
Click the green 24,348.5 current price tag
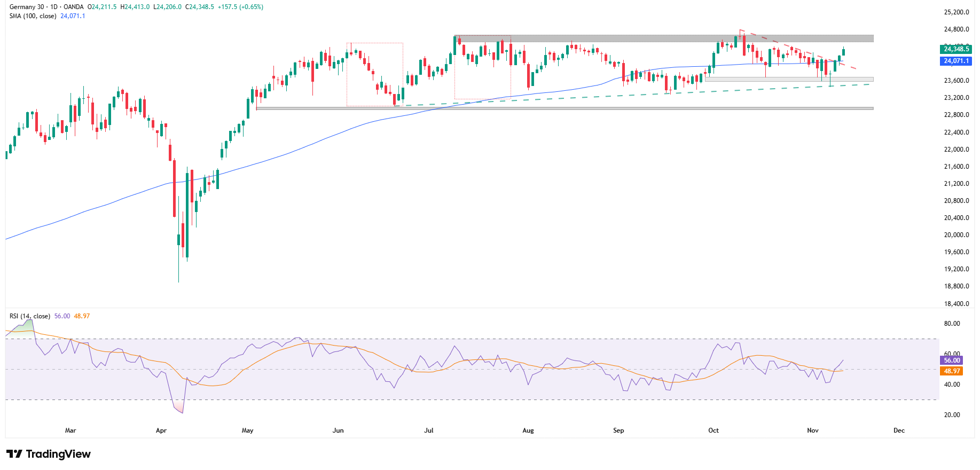955,49
